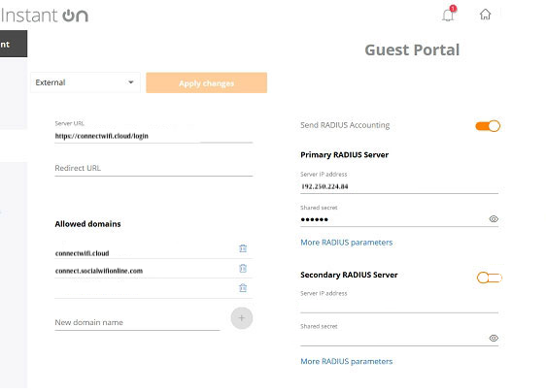Click the New domain name field

pos(137,322)
